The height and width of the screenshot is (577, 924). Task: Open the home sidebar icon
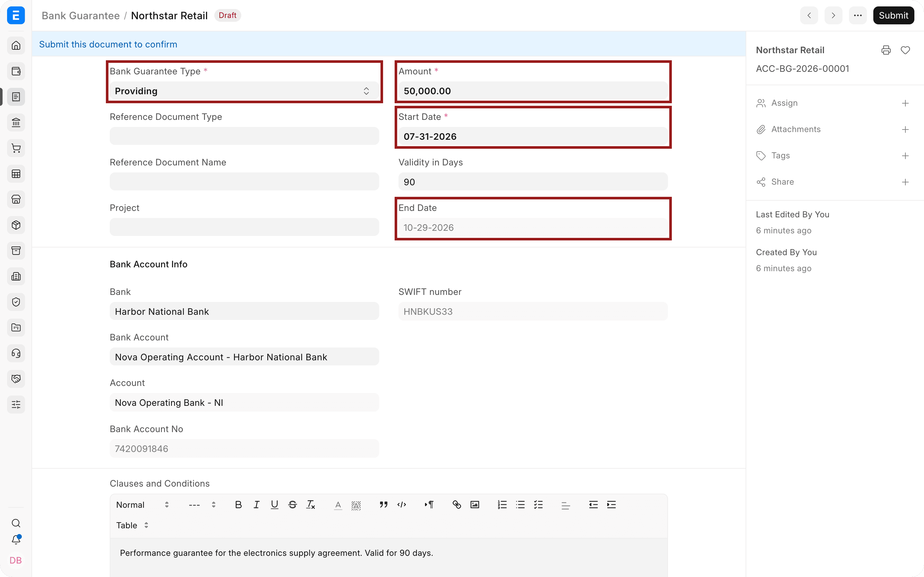coord(16,46)
